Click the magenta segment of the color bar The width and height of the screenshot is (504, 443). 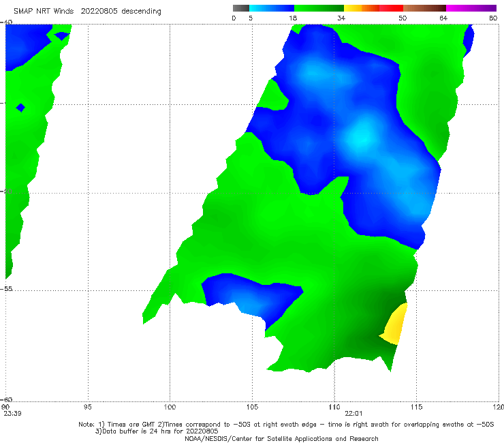click(471, 8)
